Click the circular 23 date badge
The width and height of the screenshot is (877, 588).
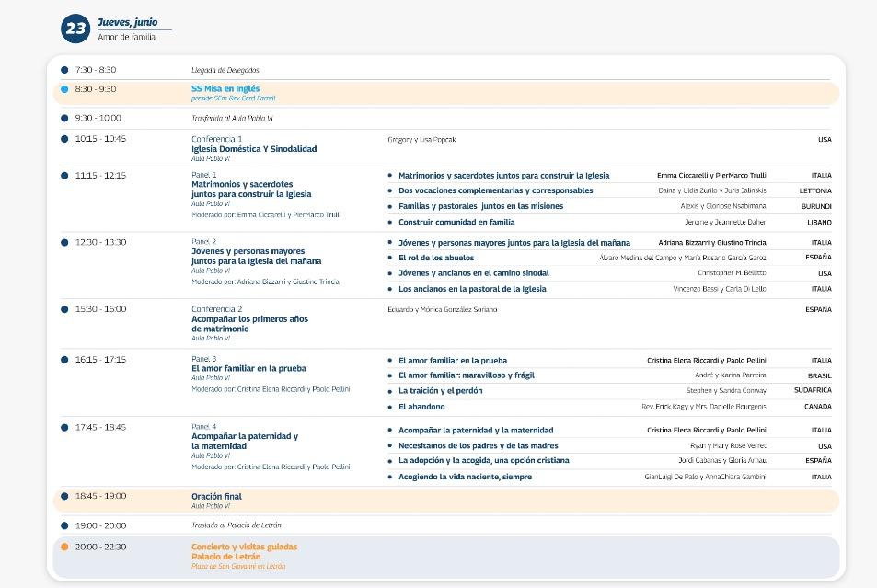pyautogui.click(x=75, y=29)
